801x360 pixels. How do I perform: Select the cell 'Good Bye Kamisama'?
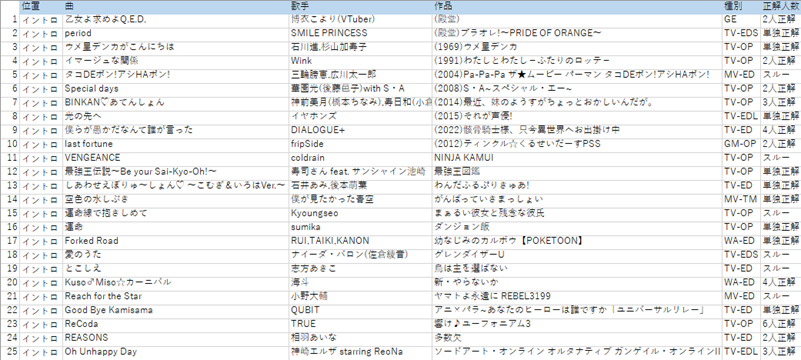(176, 310)
